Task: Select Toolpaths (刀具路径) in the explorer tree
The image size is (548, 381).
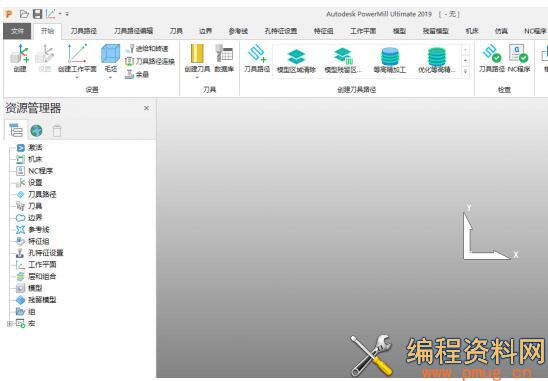Action: click(42, 194)
